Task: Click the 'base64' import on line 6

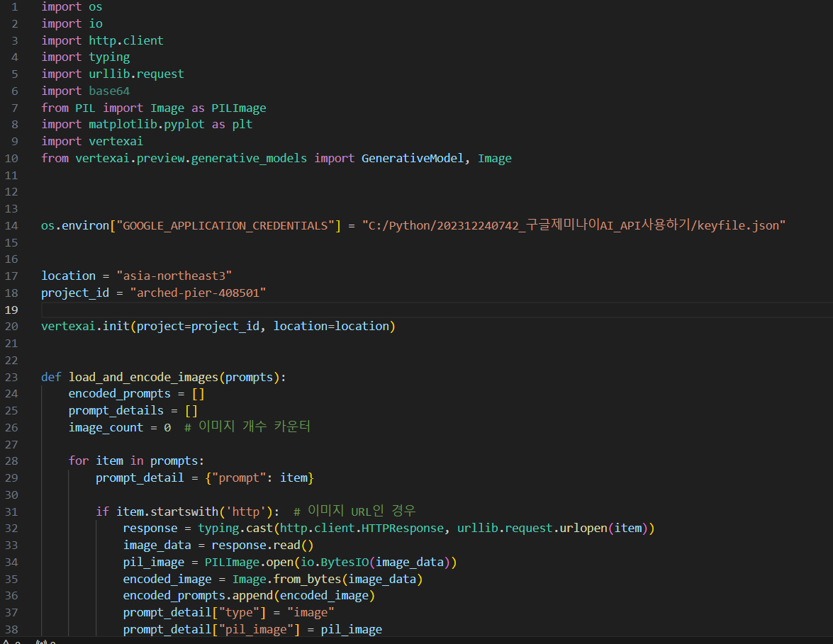Action: click(x=109, y=91)
